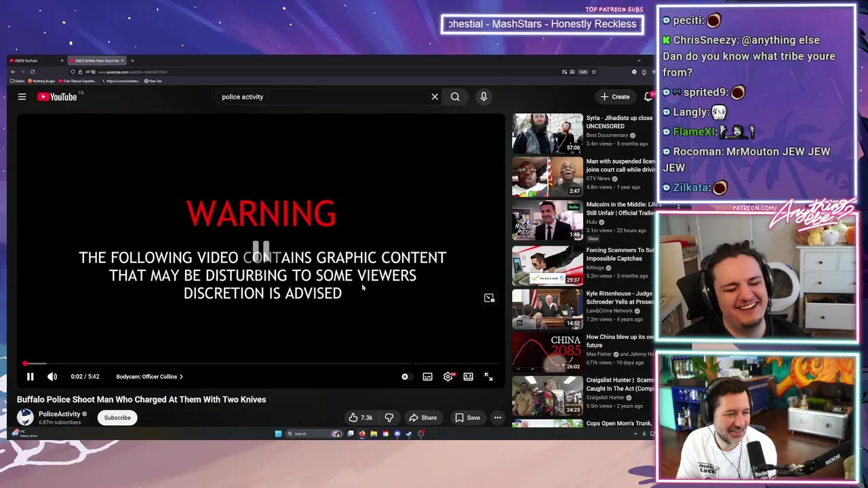
Task: Open File Explorer from the taskbar
Action: [x=374, y=434]
